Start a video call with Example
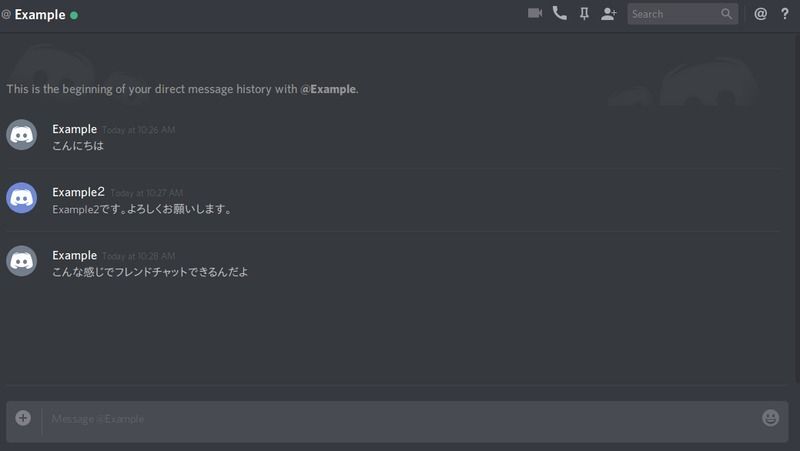The image size is (800, 451). click(535, 13)
